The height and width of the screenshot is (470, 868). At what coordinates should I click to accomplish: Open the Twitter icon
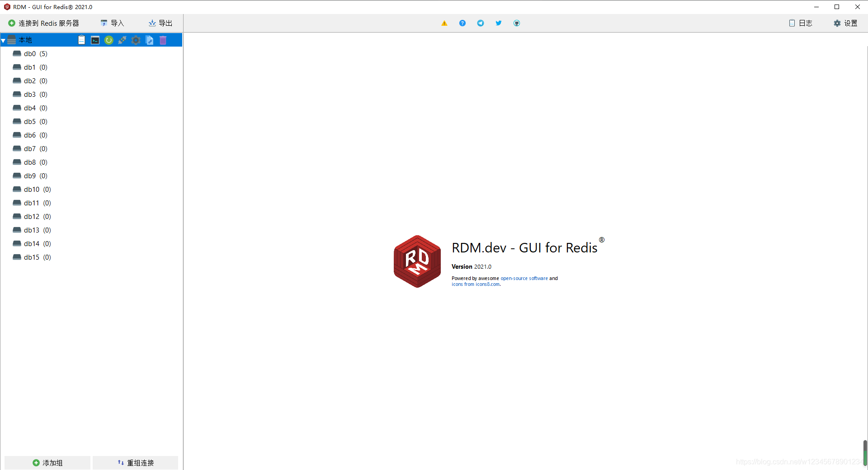498,23
